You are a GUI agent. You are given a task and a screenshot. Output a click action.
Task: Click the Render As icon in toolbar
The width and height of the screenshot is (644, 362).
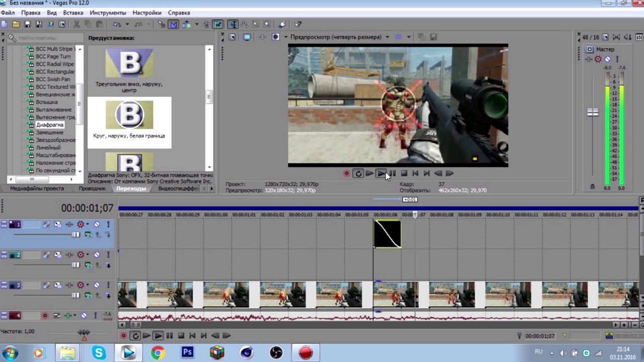point(50,24)
